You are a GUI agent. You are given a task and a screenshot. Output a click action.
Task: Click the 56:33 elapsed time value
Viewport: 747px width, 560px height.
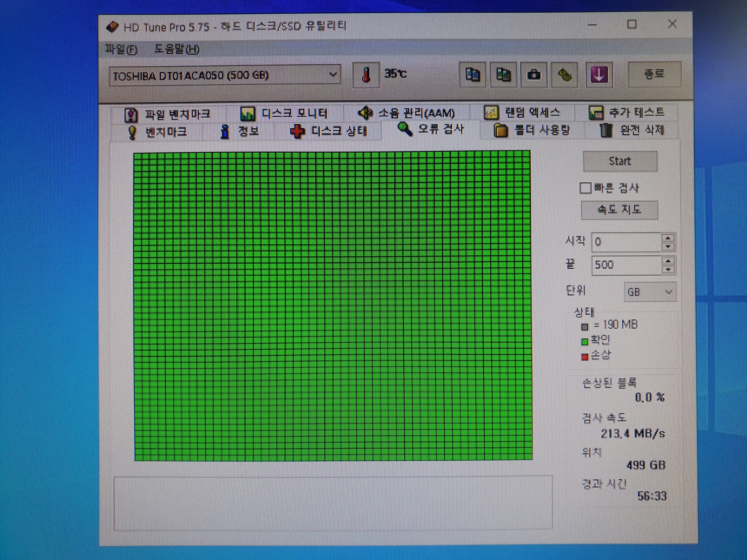[x=652, y=496]
